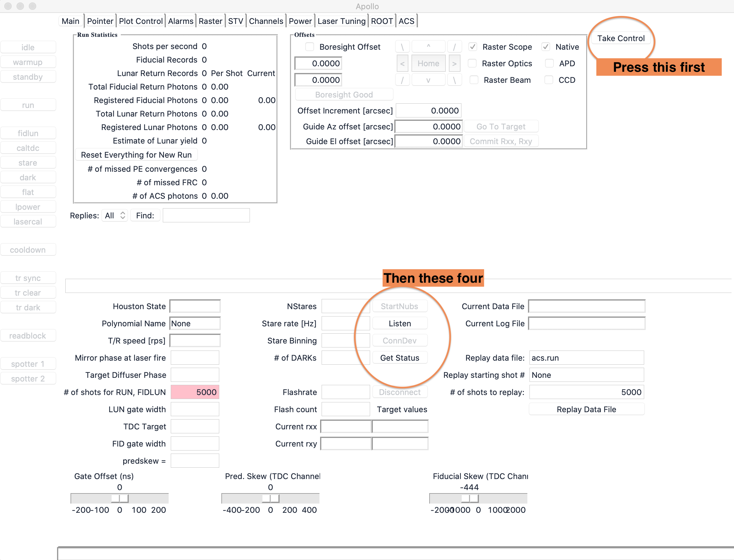Viewport: 734px width, 560px height.
Task: Open the ACS tab
Action: click(407, 21)
